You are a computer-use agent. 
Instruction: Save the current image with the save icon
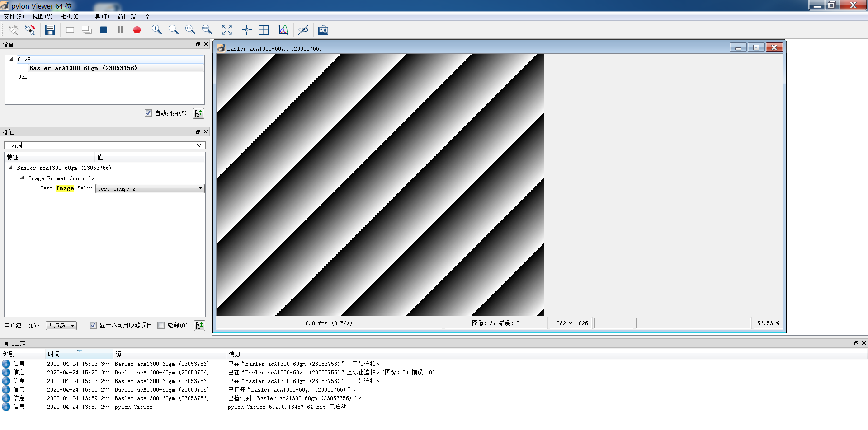pos(50,30)
